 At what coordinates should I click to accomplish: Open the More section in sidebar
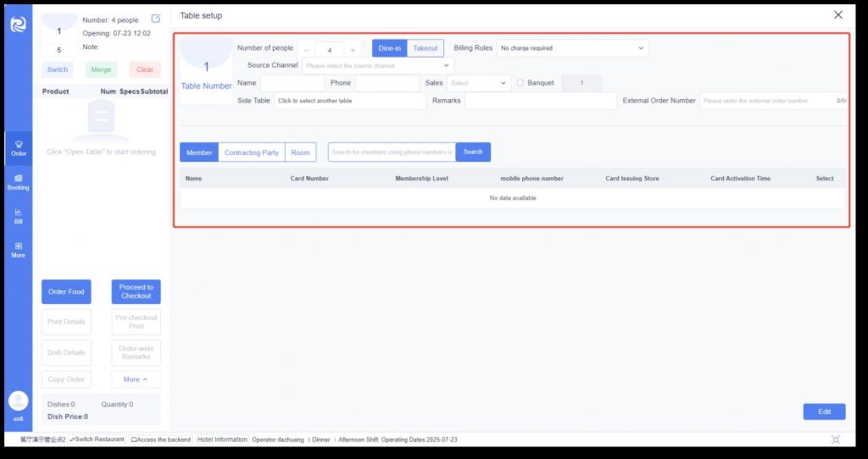click(18, 249)
